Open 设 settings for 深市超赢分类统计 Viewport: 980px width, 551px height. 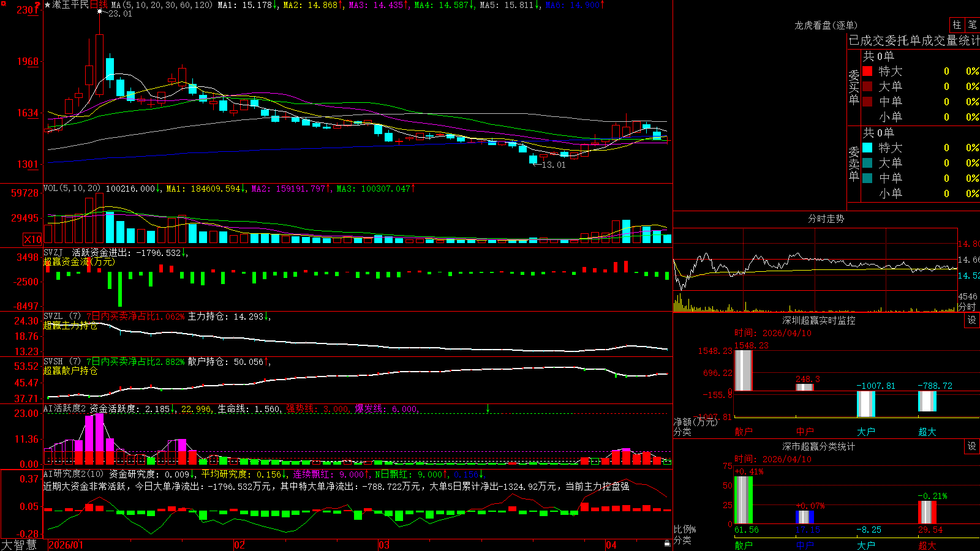coord(972,446)
